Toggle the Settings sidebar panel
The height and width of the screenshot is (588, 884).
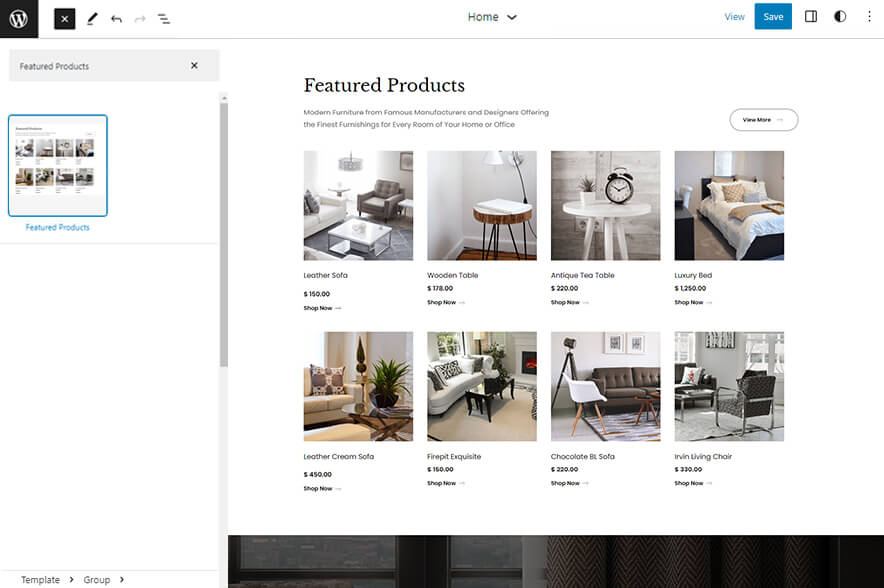811,17
